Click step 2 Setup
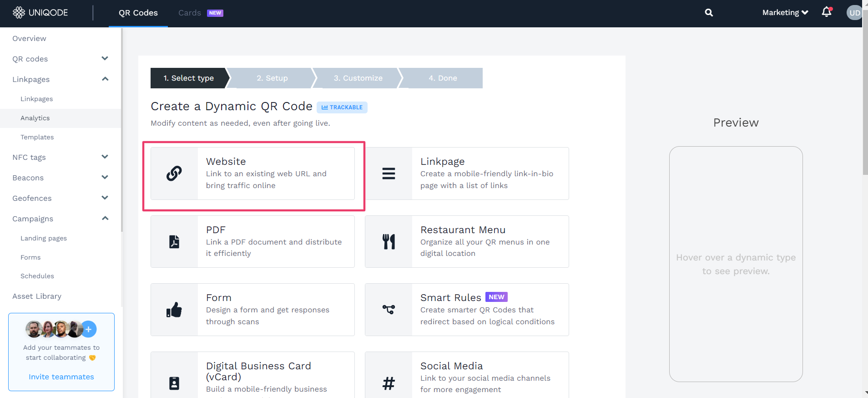Screen dimensions: 868x398 click(x=272, y=78)
